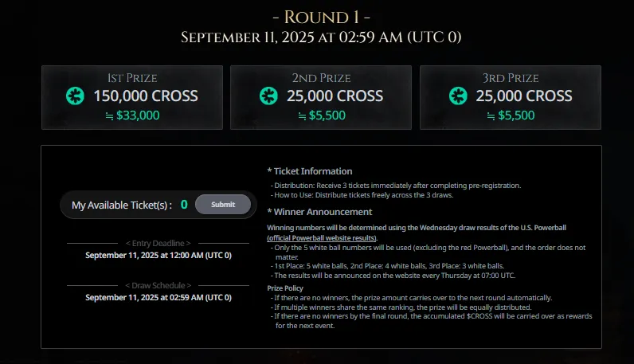Click the 150,000 CROSS prize amount
The height and width of the screenshot is (364, 634).
click(x=146, y=96)
